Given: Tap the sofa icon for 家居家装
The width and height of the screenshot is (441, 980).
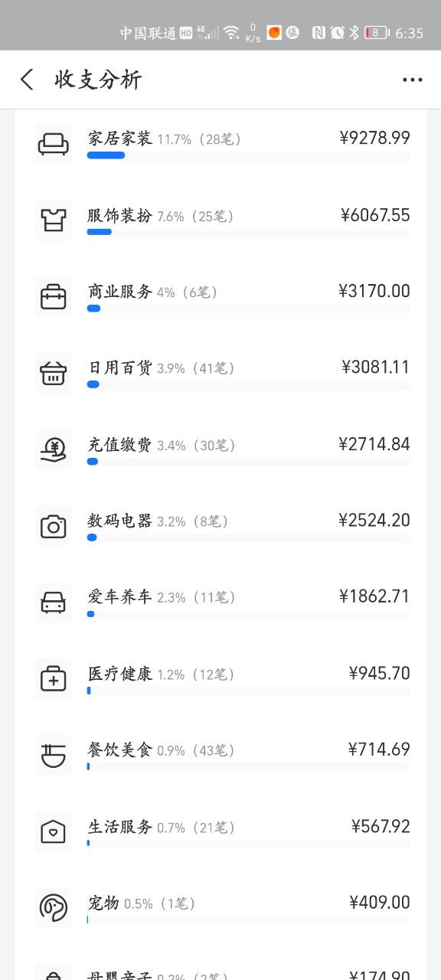Looking at the screenshot, I should (x=53, y=143).
